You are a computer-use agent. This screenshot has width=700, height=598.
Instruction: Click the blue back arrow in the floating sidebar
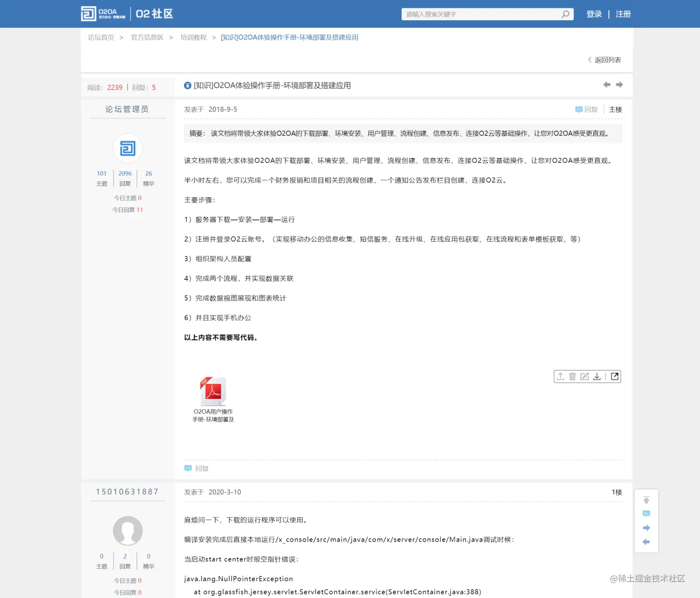pos(646,542)
